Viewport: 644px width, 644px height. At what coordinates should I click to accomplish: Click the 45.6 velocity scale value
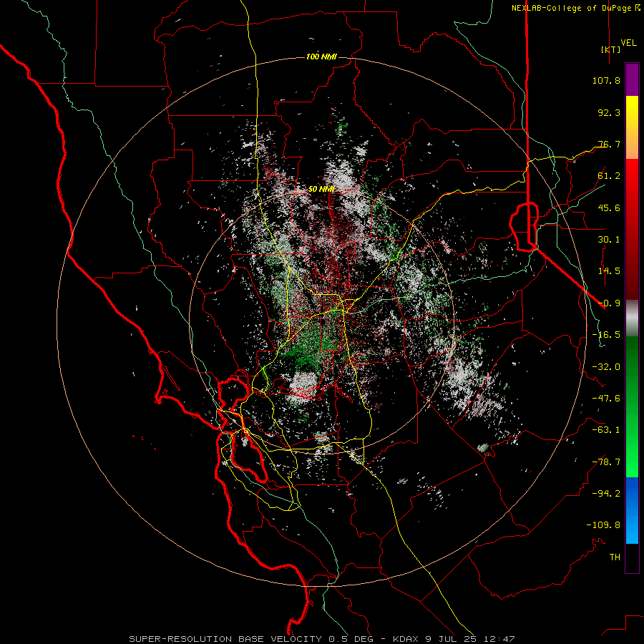609,208
